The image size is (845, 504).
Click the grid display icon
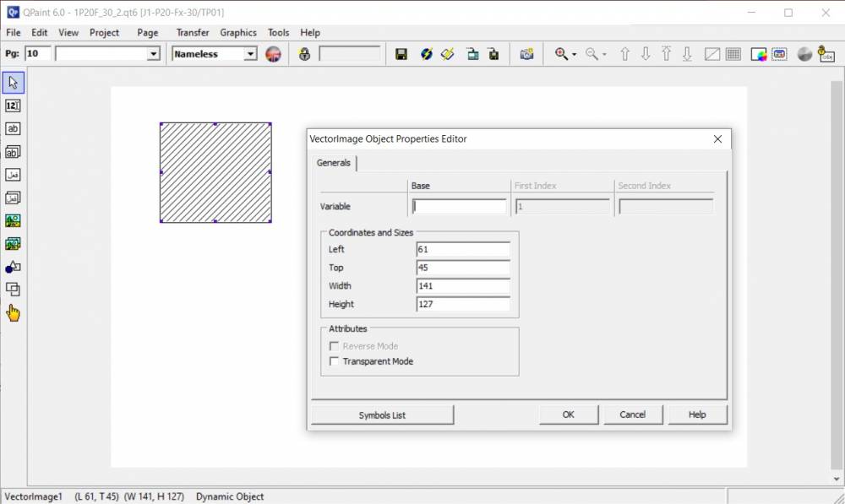point(733,54)
